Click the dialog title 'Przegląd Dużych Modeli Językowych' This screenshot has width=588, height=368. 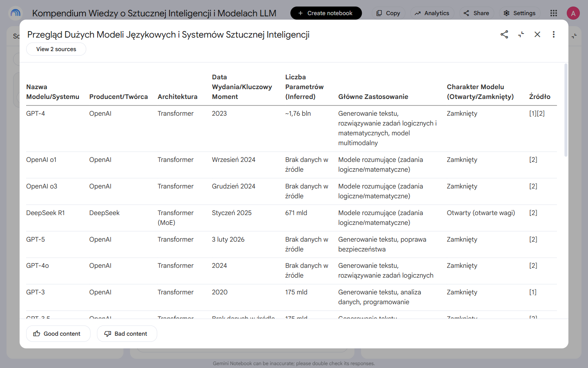pos(168,34)
